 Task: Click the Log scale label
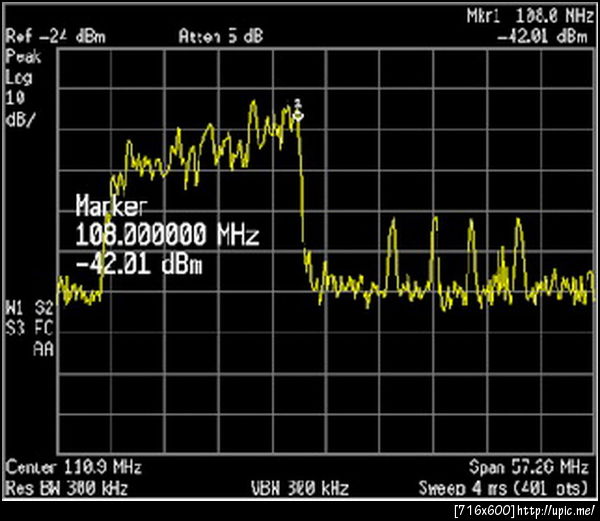point(19,78)
